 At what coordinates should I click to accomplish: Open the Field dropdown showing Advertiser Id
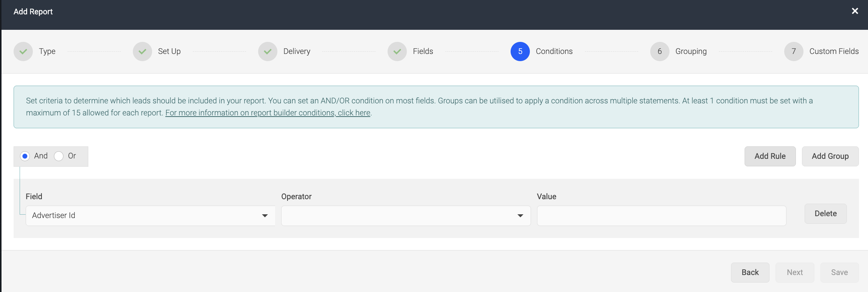coord(150,216)
